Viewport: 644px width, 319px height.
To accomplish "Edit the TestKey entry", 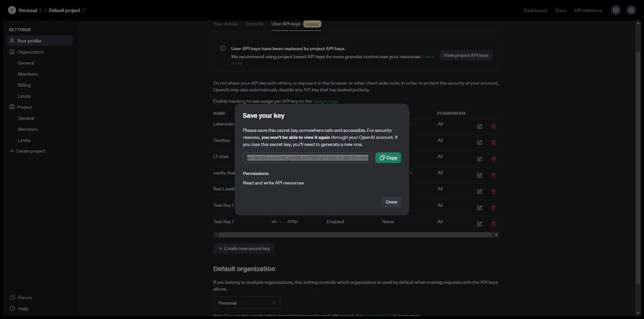I will tap(479, 143).
